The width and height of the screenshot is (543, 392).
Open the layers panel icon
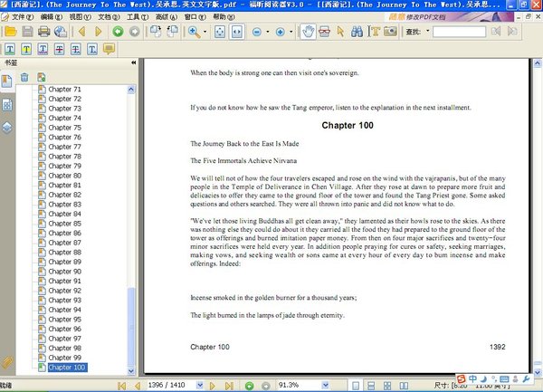pyautogui.click(x=7, y=128)
